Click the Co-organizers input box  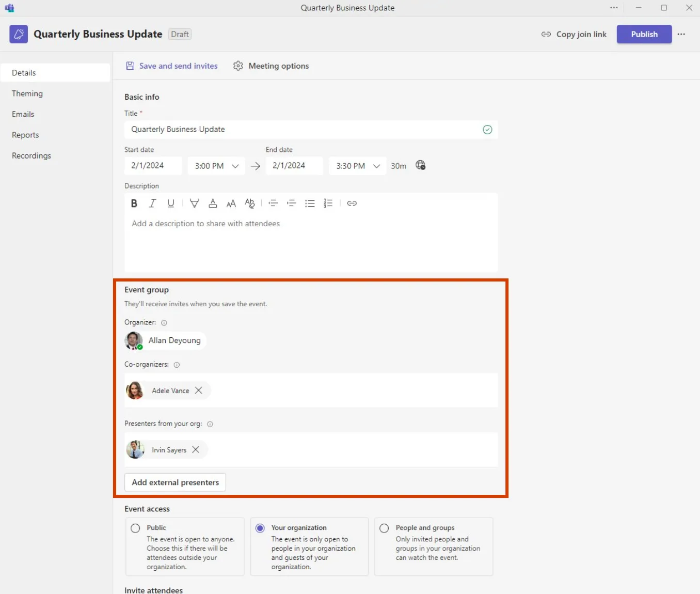click(x=311, y=390)
